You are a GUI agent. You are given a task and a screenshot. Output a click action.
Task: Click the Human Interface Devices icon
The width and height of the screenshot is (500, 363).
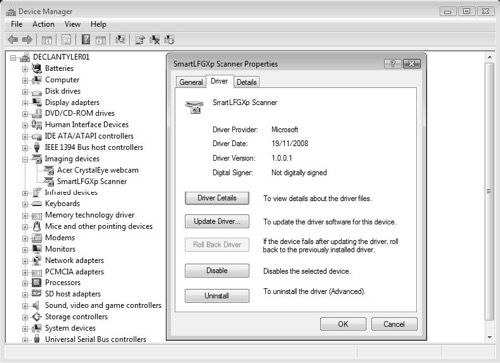point(37,125)
